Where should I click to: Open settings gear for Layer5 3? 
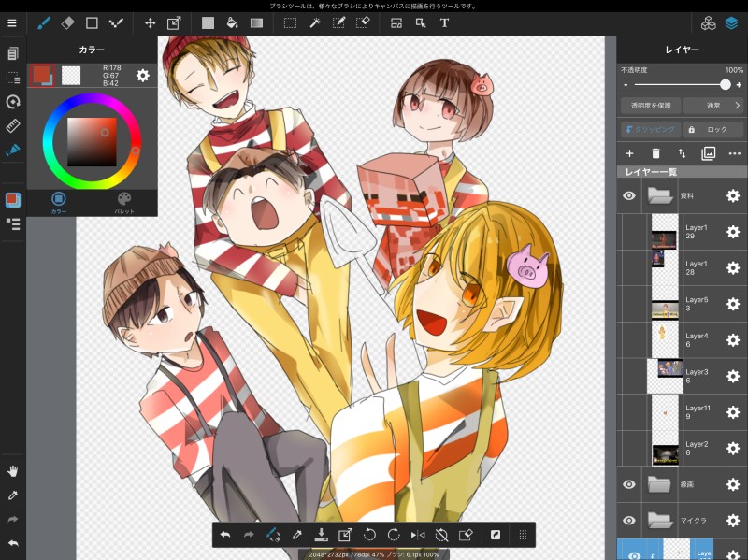pyautogui.click(x=733, y=304)
